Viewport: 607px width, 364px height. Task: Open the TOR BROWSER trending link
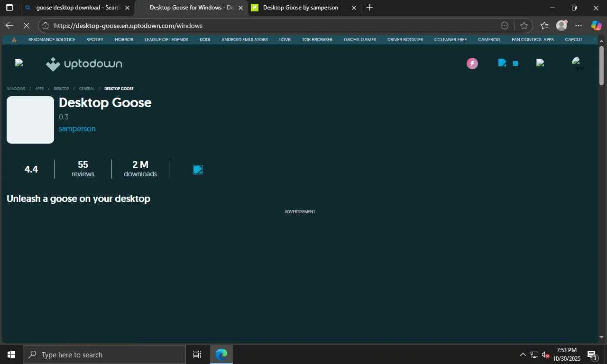pyautogui.click(x=317, y=40)
